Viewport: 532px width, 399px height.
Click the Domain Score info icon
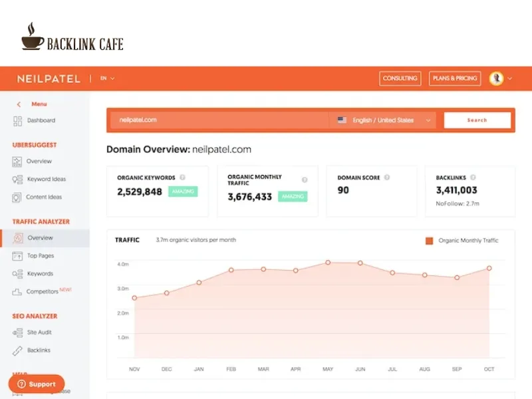click(387, 177)
